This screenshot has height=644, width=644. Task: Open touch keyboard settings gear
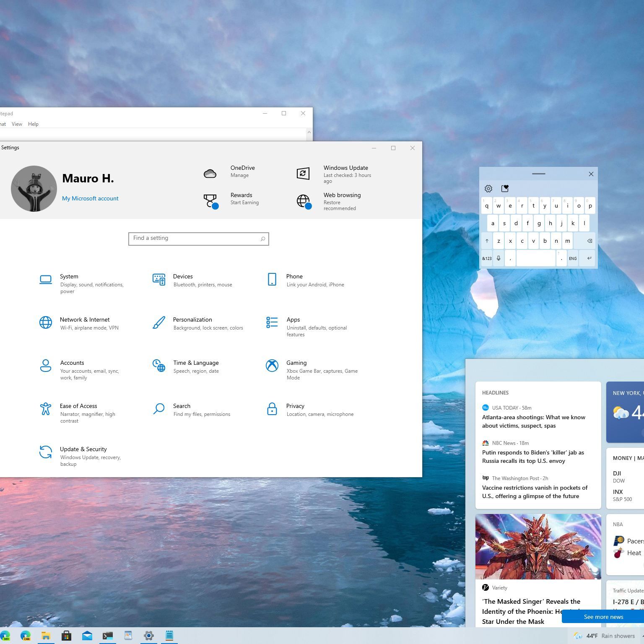click(x=488, y=189)
